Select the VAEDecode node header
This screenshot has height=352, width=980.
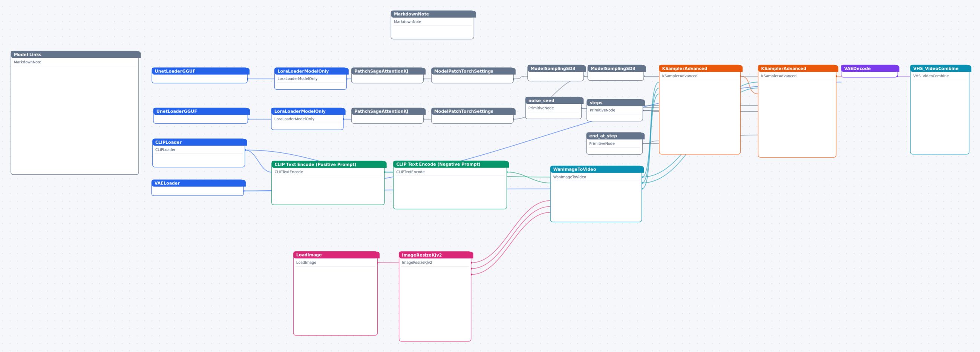click(x=870, y=69)
